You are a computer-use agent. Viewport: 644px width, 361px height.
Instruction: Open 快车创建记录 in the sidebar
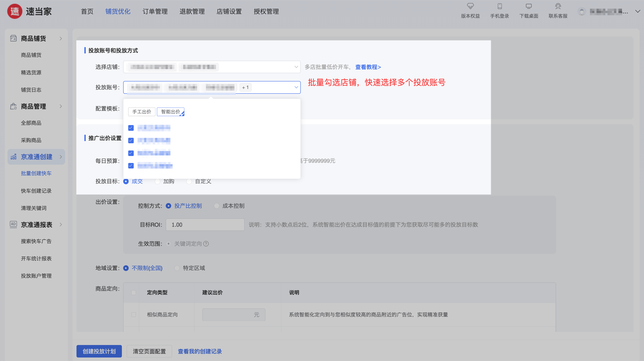[x=36, y=191]
